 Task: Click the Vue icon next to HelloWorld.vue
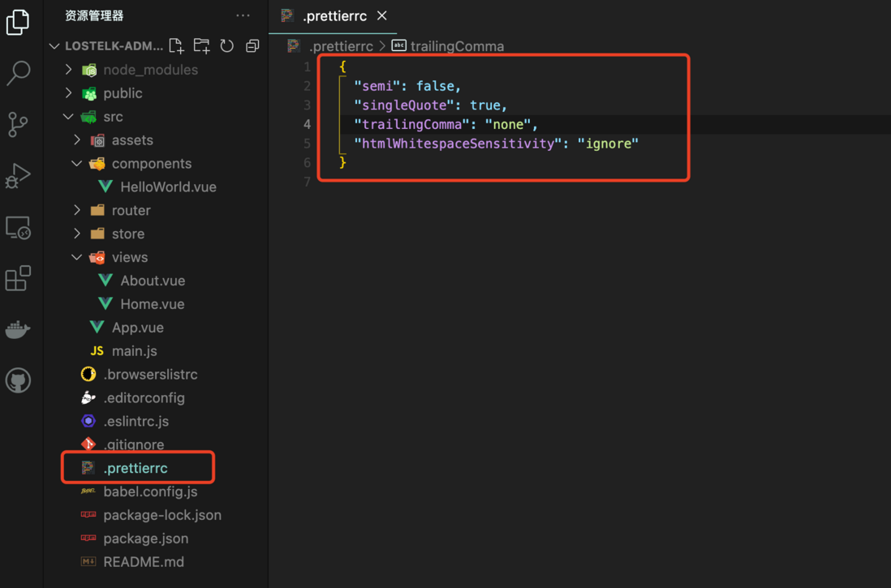[x=105, y=187]
